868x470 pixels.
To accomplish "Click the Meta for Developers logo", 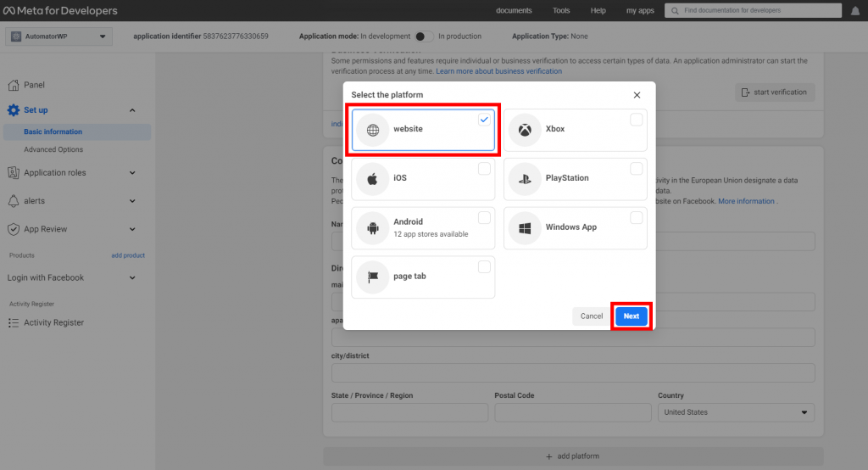I will click(60, 10).
